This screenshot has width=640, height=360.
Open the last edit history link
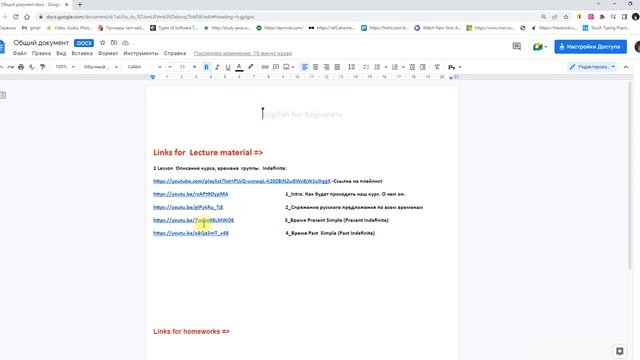tap(243, 53)
